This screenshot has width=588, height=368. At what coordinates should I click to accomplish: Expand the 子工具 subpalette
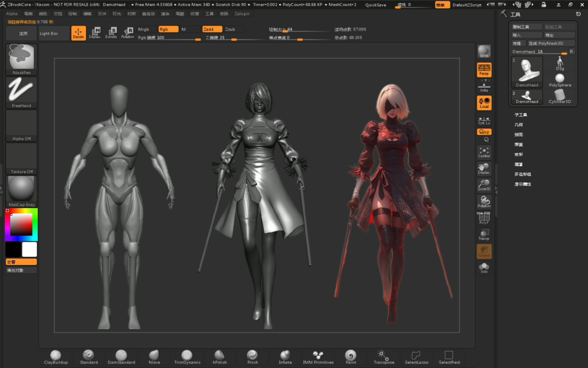coord(521,115)
